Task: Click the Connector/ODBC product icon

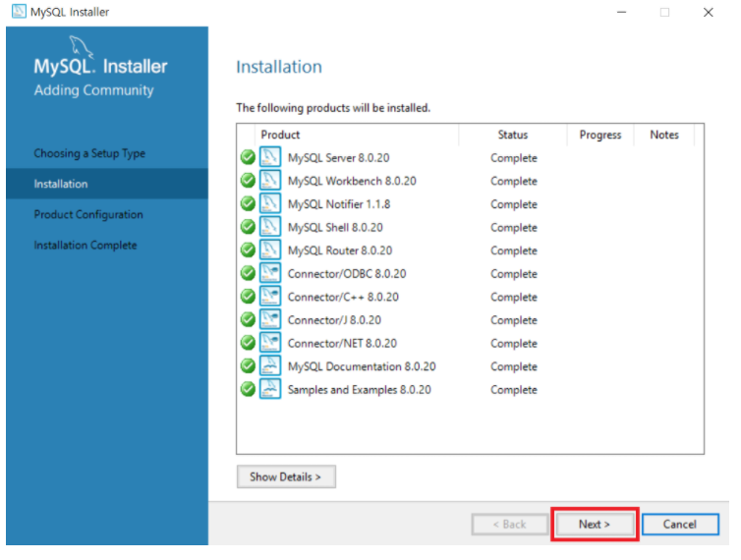Action: tap(270, 273)
